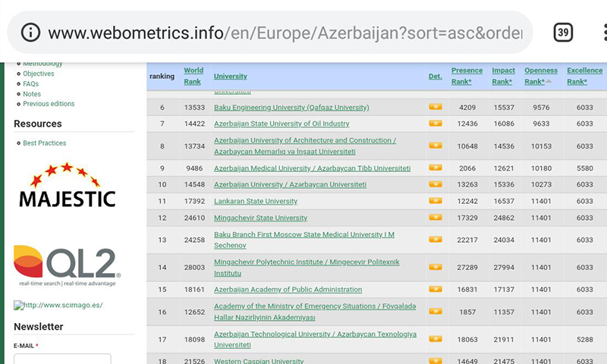Image resolution: width=607 pixels, height=364 pixels.
Task: Open Azerbaijan Medical University link
Action: click(x=312, y=168)
